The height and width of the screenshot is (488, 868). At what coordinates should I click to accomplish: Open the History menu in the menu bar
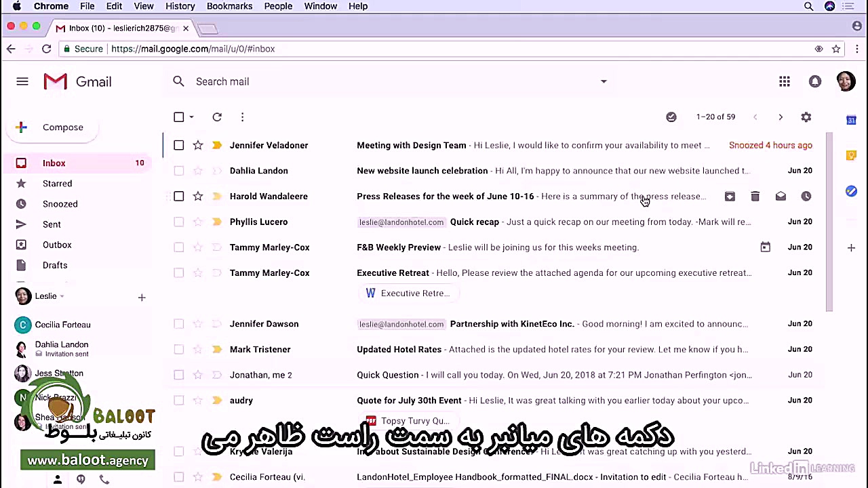pyautogui.click(x=180, y=6)
